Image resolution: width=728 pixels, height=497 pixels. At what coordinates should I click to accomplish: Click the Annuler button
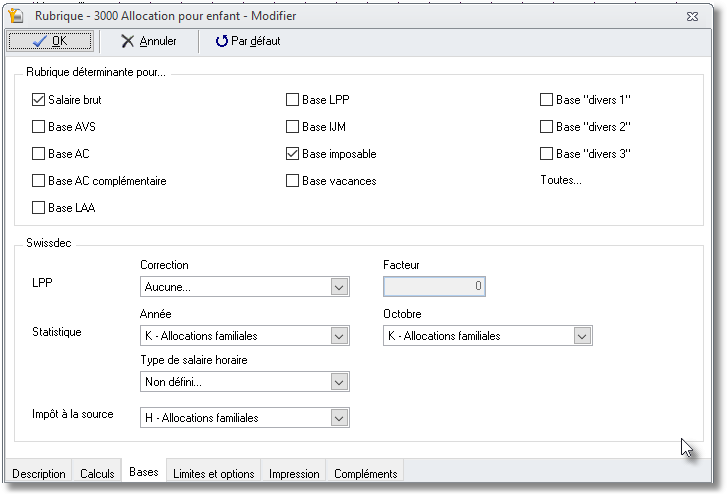click(x=149, y=41)
